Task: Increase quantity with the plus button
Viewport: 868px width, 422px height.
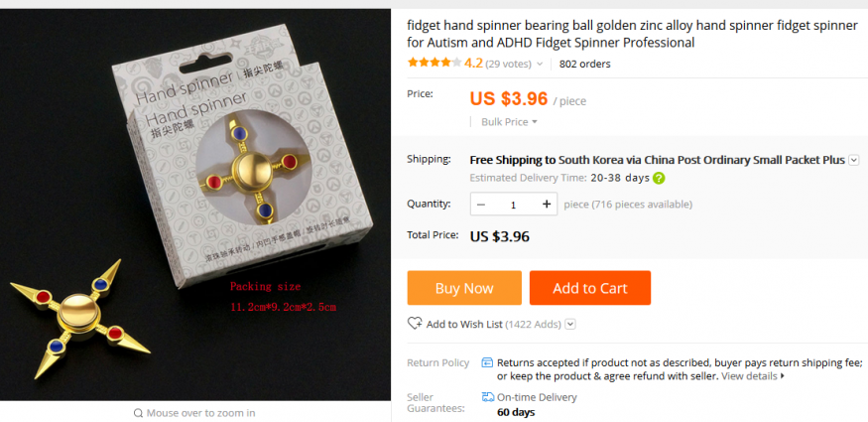Action: 547,205
